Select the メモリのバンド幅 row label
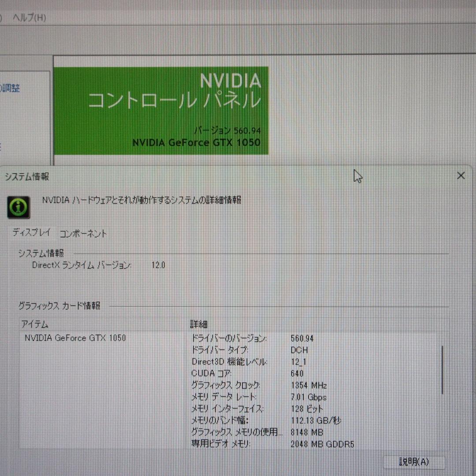Screen dimensions: 476x476 [220, 420]
